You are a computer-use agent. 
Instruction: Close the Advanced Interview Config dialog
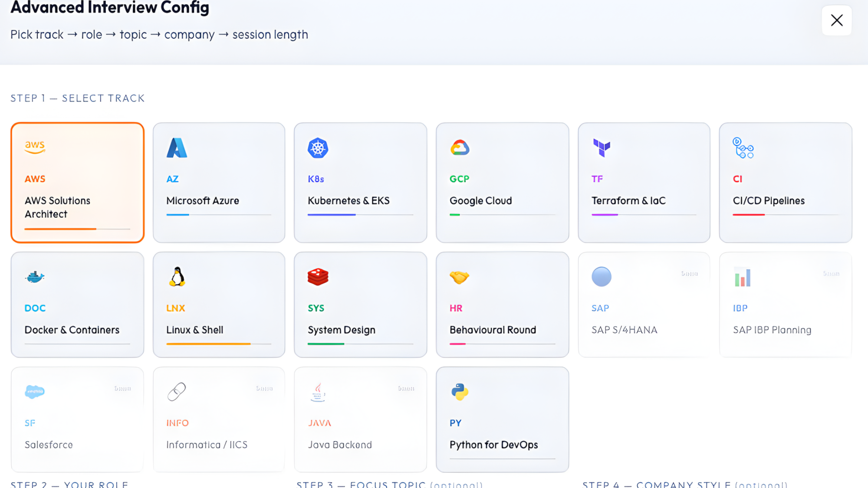tap(836, 20)
